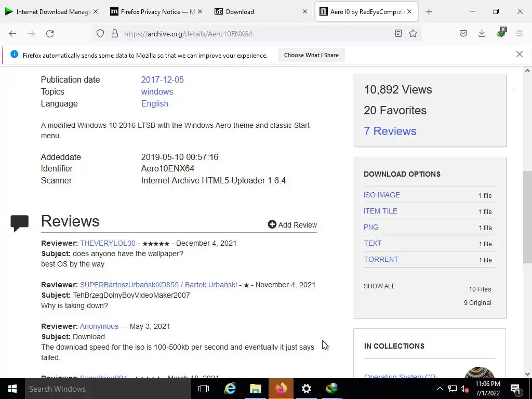Click the Reviews speech bubble icon
Viewport: 532px width, 399px height.
pyautogui.click(x=19, y=223)
